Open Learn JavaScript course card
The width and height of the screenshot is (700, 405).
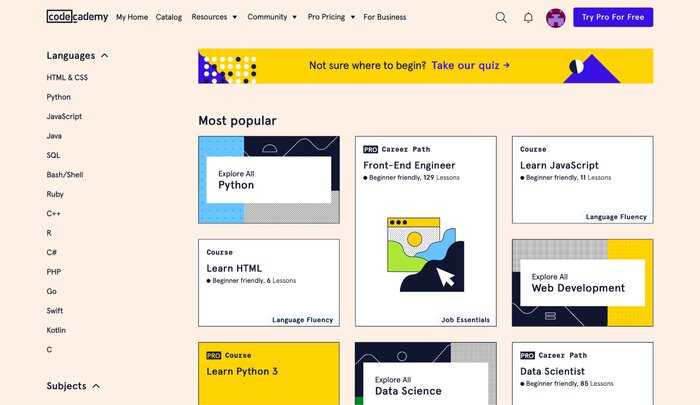point(583,180)
